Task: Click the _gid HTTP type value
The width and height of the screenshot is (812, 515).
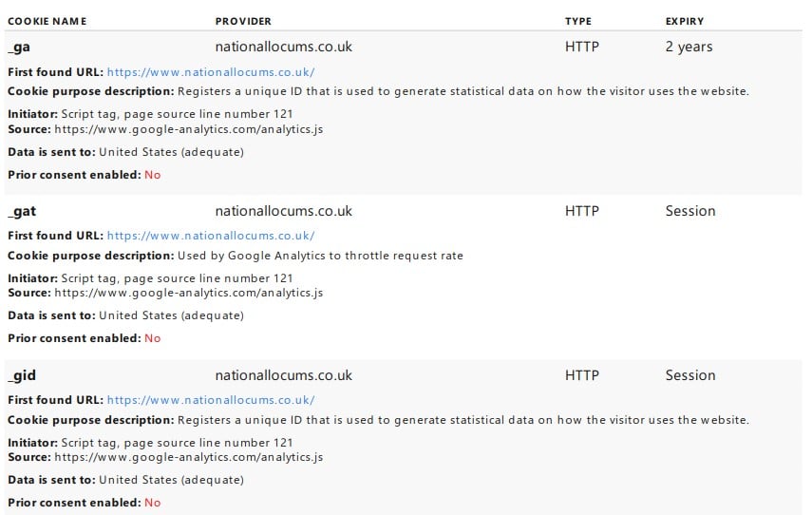Action: [582, 375]
